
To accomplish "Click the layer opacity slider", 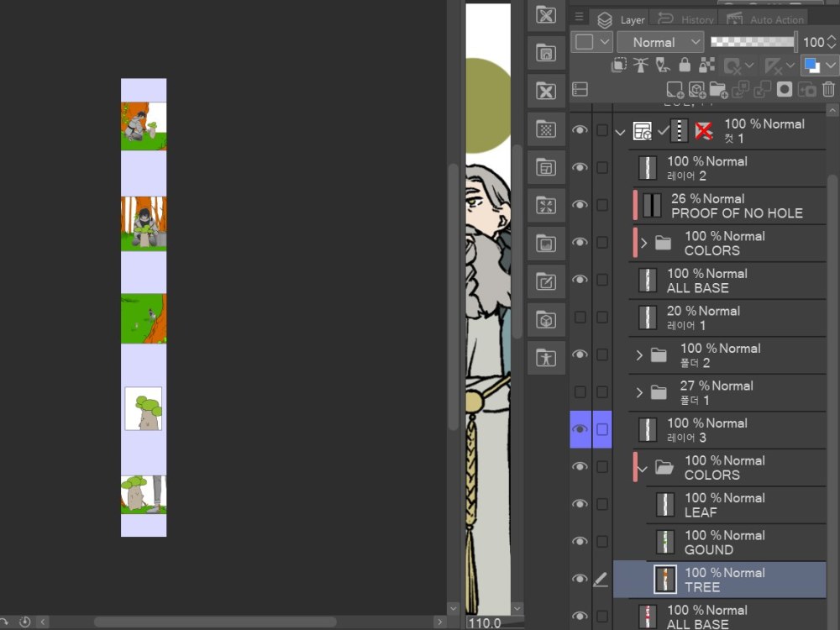I will pos(753,42).
